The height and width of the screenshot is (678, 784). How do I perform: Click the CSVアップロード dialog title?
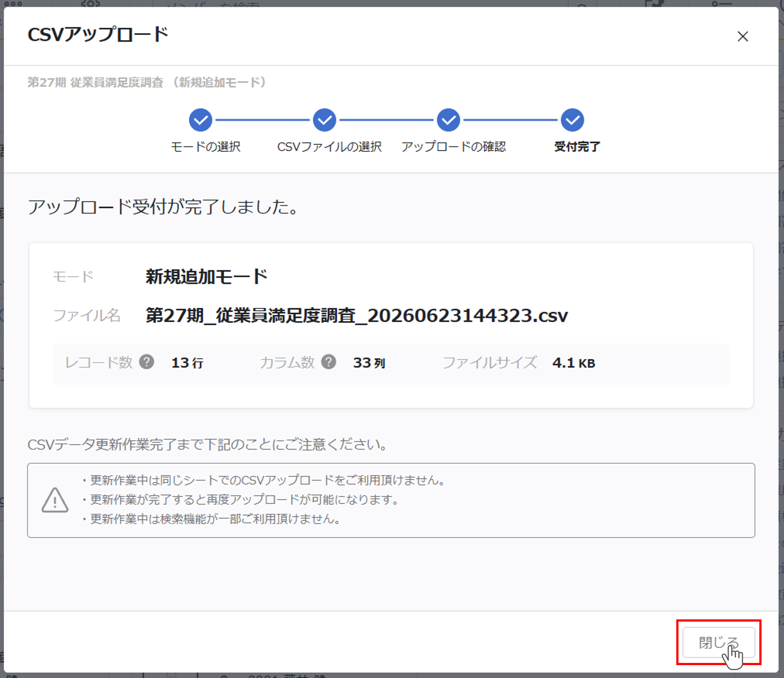tap(98, 35)
